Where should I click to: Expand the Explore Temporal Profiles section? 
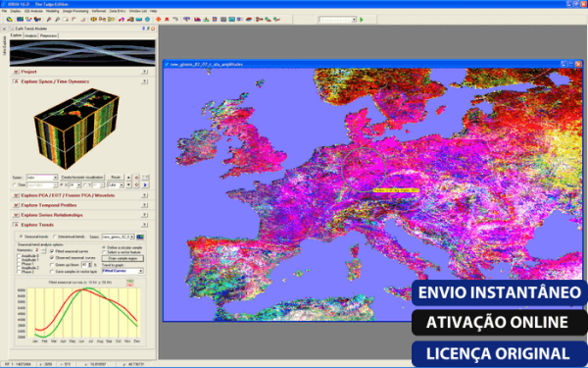click(16, 205)
